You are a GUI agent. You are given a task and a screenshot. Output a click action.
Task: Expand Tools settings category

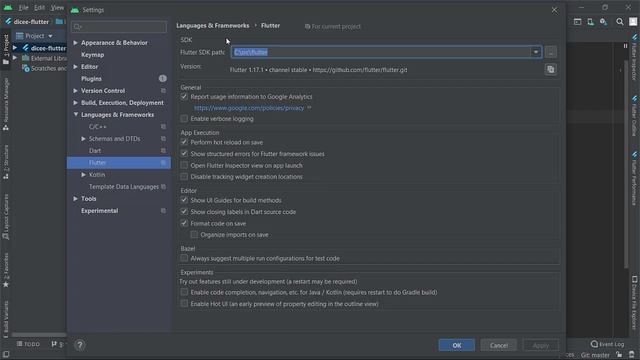click(76, 199)
